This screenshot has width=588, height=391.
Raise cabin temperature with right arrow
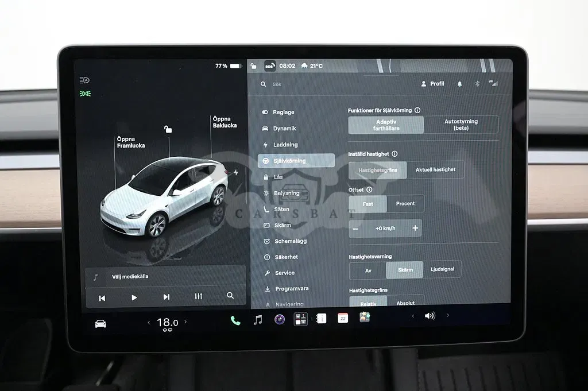(x=185, y=322)
